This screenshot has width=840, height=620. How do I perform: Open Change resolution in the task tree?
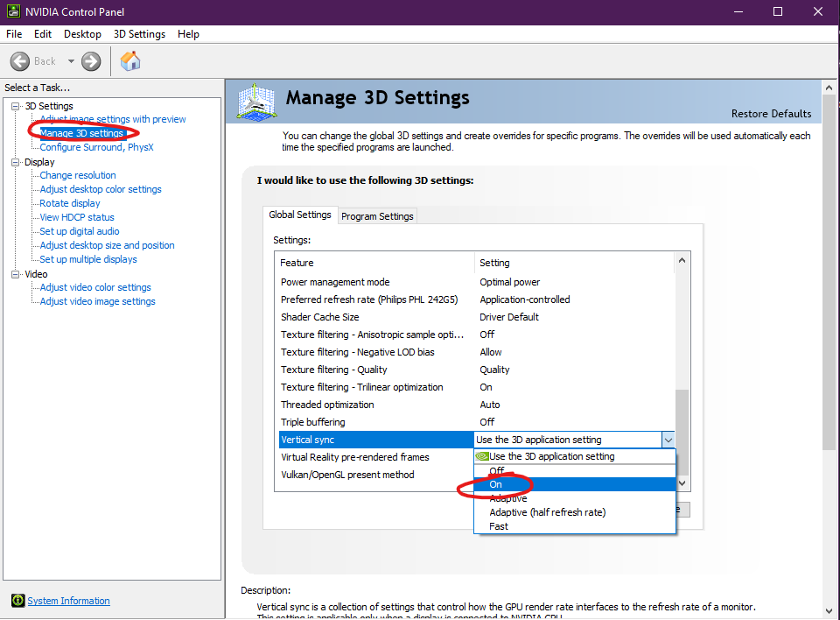pos(78,175)
